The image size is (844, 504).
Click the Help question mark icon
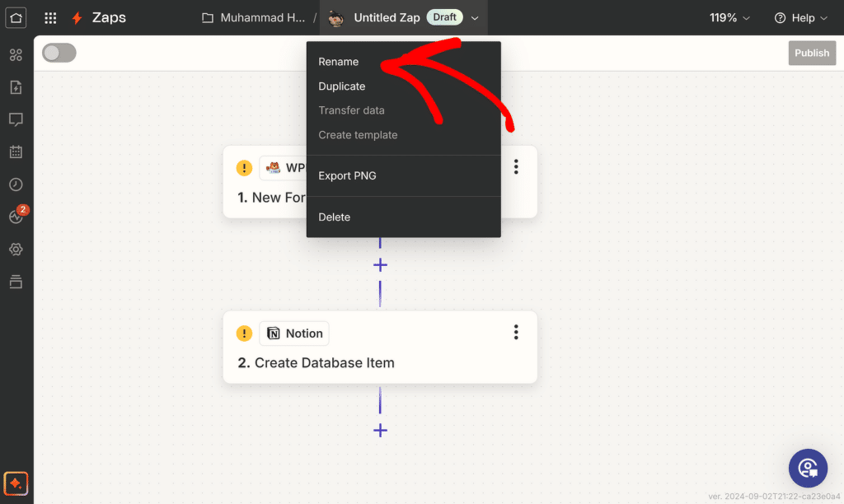780,18
